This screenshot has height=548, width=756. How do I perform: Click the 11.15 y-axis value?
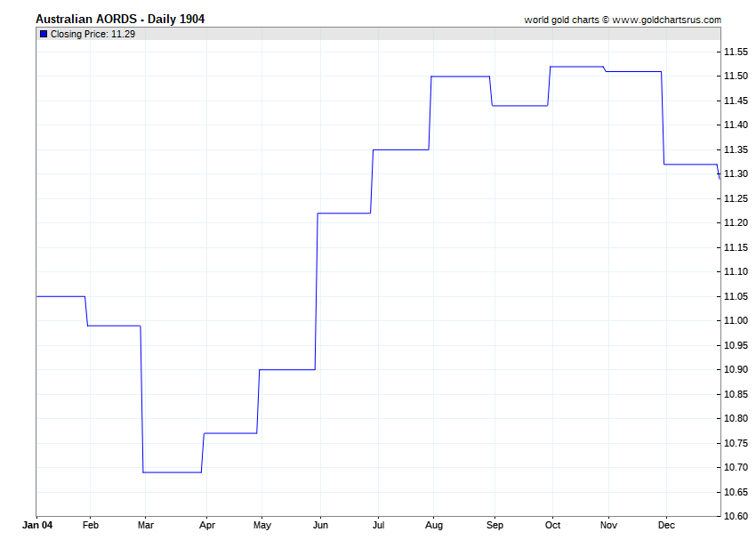736,247
